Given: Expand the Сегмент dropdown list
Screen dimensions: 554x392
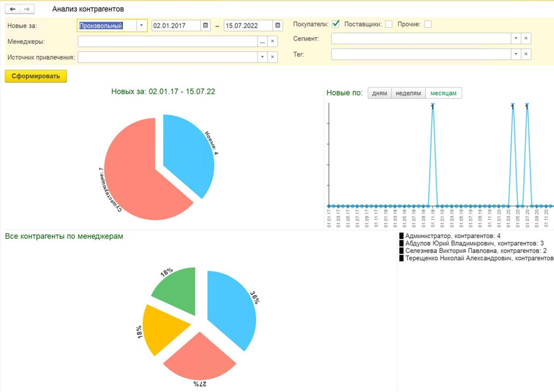Looking at the screenshot, I should click(516, 38).
